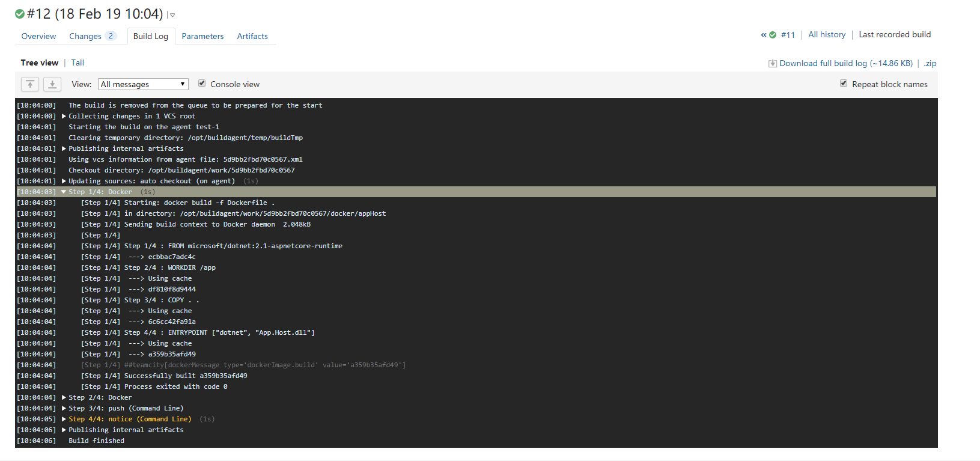The image size is (980, 461).
Task: Open the All messages view dropdown
Action: 143,84
